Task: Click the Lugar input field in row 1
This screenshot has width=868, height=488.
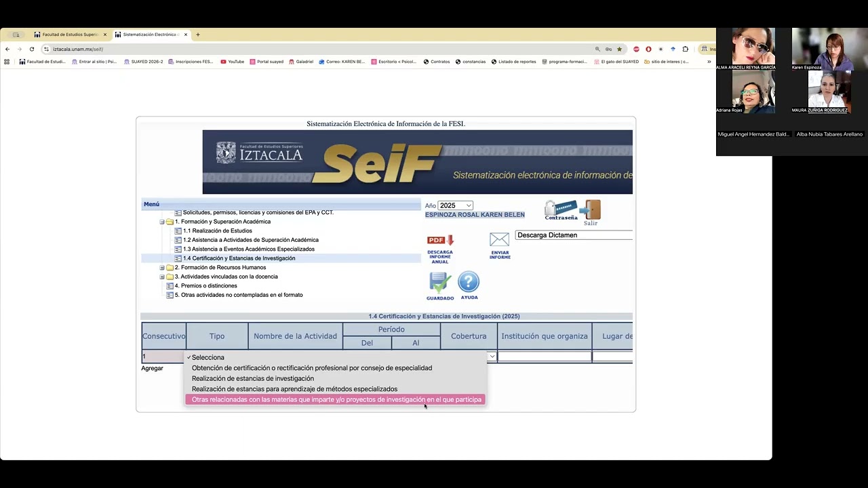Action: pyautogui.click(x=612, y=357)
